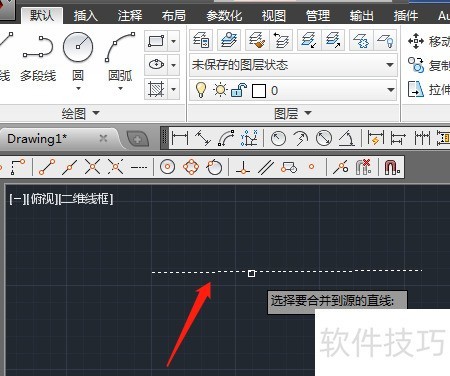Click the Jogged radius dimension icon

301,138
